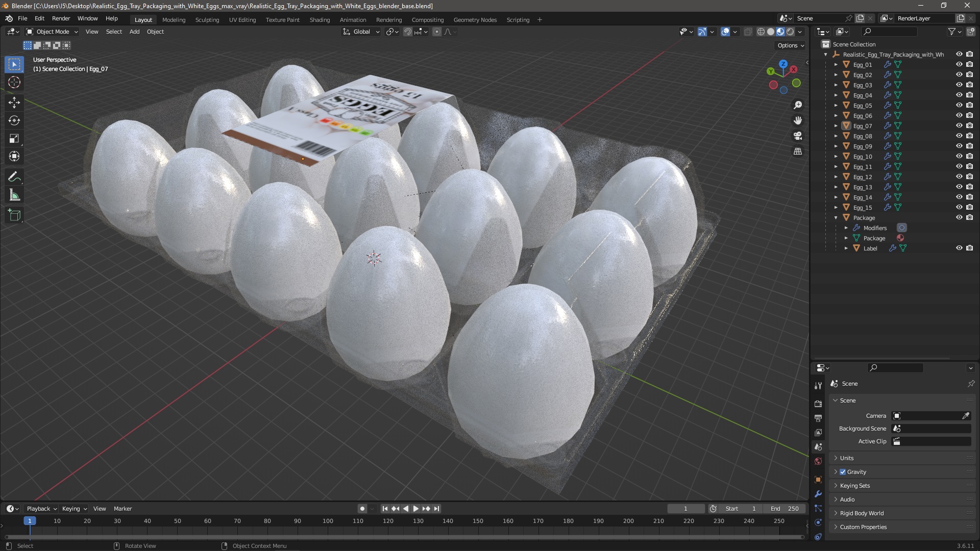Open the Global transform orientation dropdown

point(361,32)
